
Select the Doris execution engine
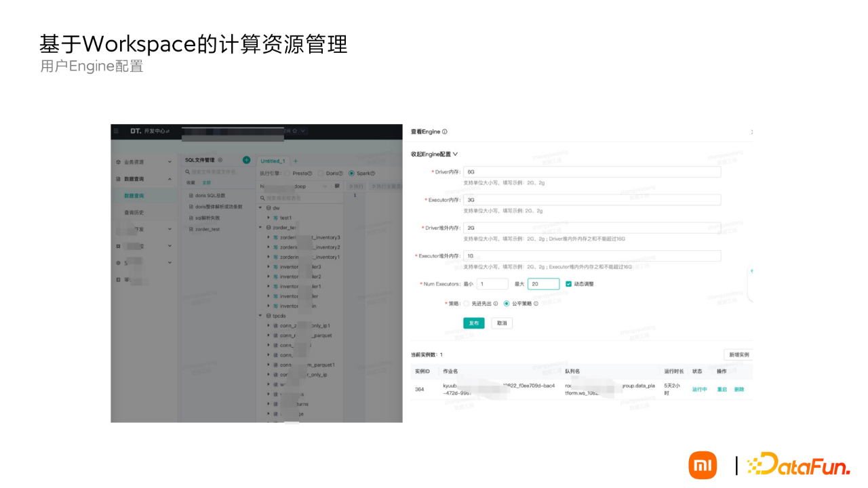pyautogui.click(x=321, y=173)
